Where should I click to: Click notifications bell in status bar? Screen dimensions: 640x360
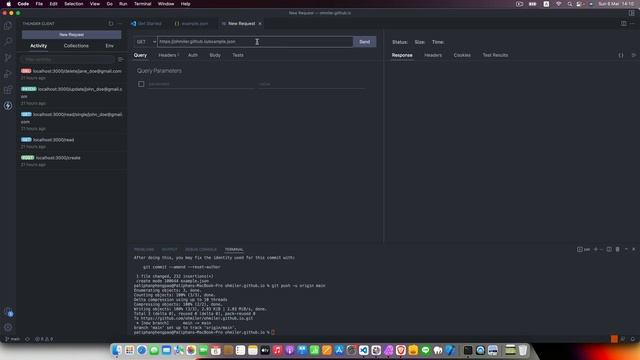click(633, 339)
